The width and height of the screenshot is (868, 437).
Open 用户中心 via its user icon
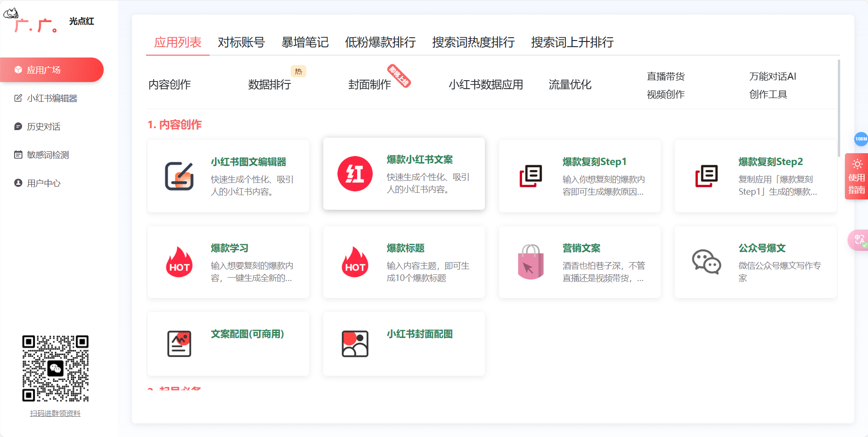click(x=17, y=183)
